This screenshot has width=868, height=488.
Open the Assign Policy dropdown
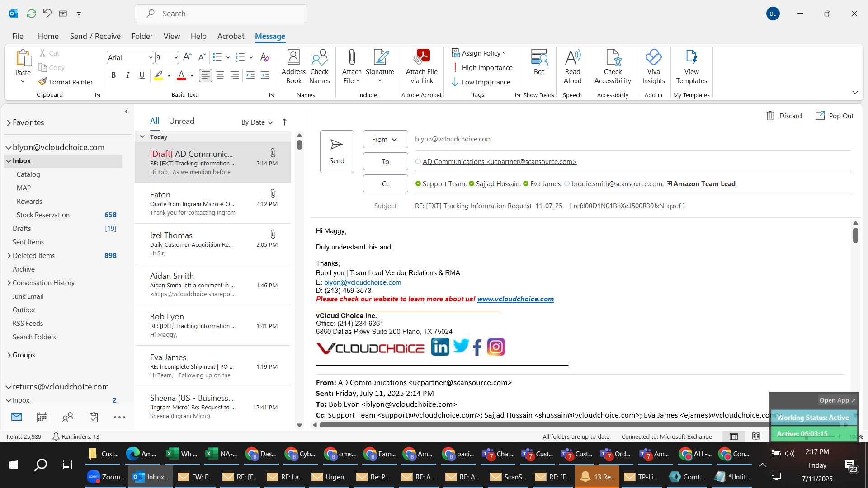pyautogui.click(x=479, y=53)
